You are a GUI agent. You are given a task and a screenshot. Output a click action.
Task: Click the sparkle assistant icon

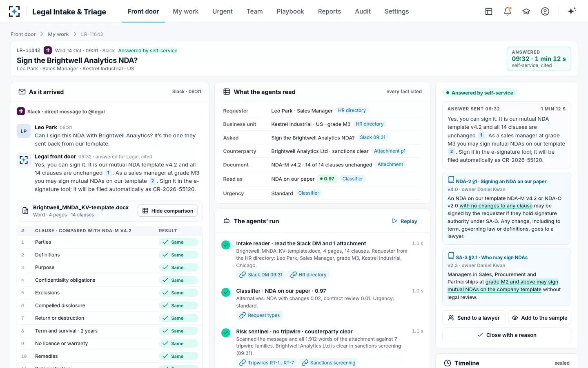tap(572, 11)
